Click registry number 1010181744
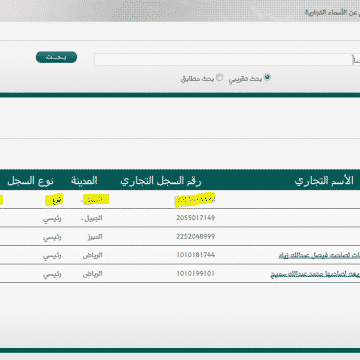Viewport: 360px width, 360px height. coord(196,255)
